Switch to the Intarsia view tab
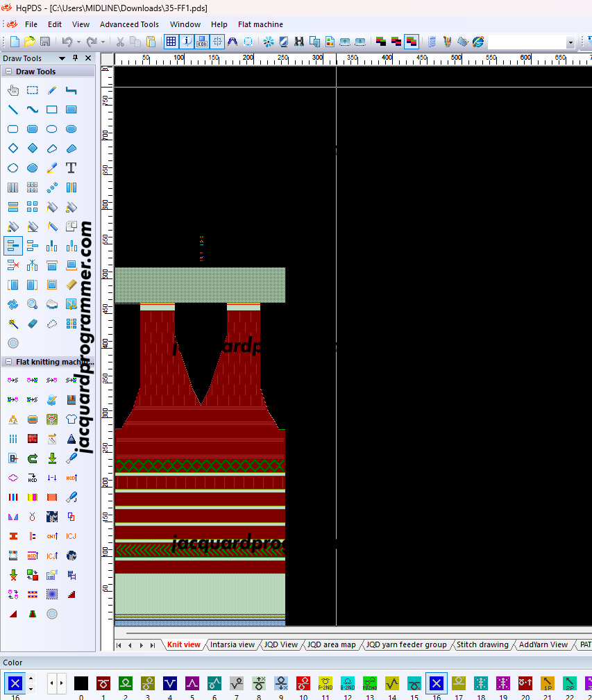This screenshot has height=700, width=592. 232,645
